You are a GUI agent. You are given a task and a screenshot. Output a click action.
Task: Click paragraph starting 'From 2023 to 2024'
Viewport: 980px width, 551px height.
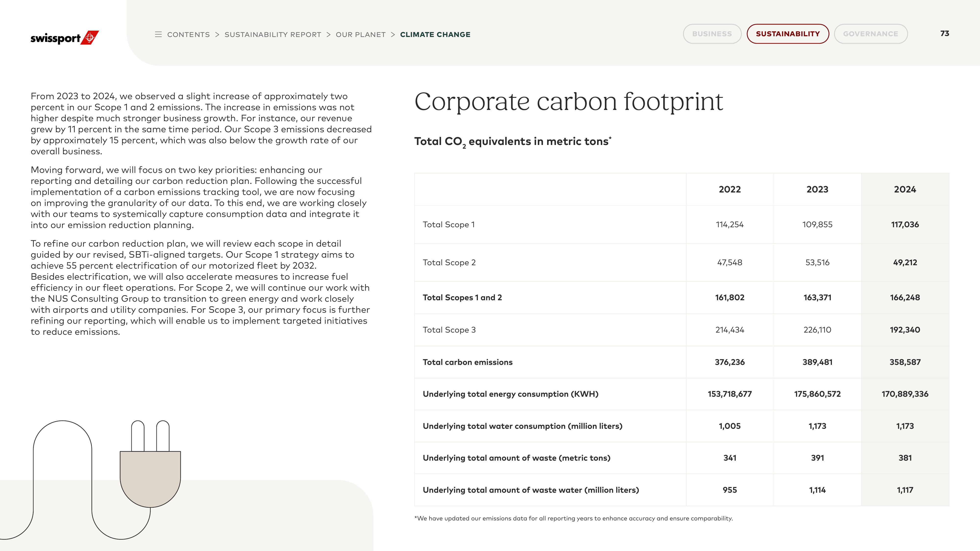pos(201,124)
